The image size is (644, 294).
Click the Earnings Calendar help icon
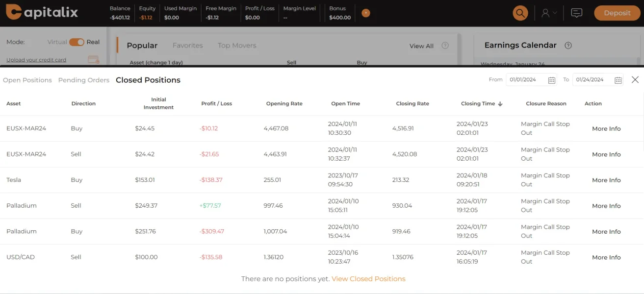click(x=568, y=46)
